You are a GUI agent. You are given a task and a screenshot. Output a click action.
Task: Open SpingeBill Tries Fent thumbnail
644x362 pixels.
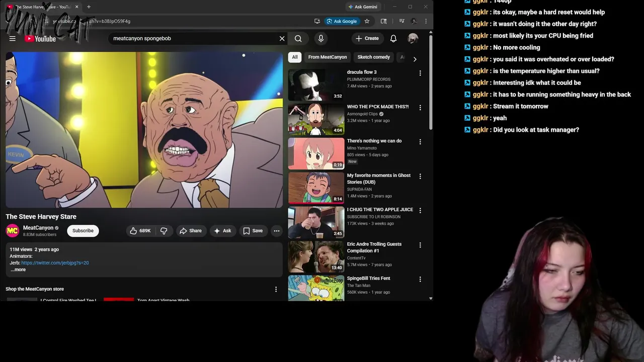pos(316,288)
